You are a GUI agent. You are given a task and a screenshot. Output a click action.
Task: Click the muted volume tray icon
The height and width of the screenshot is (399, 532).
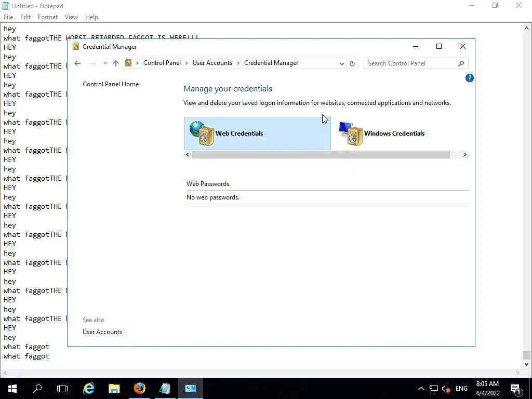[446, 389]
